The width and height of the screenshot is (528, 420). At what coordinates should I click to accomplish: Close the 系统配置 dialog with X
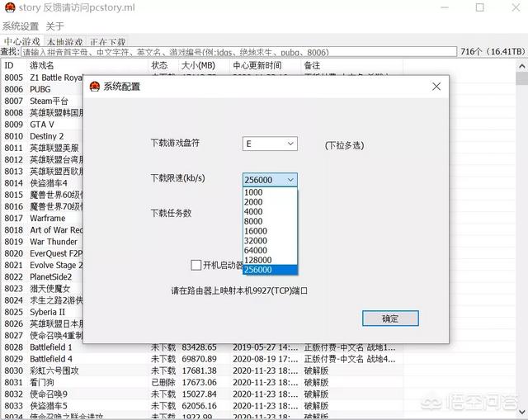436,86
